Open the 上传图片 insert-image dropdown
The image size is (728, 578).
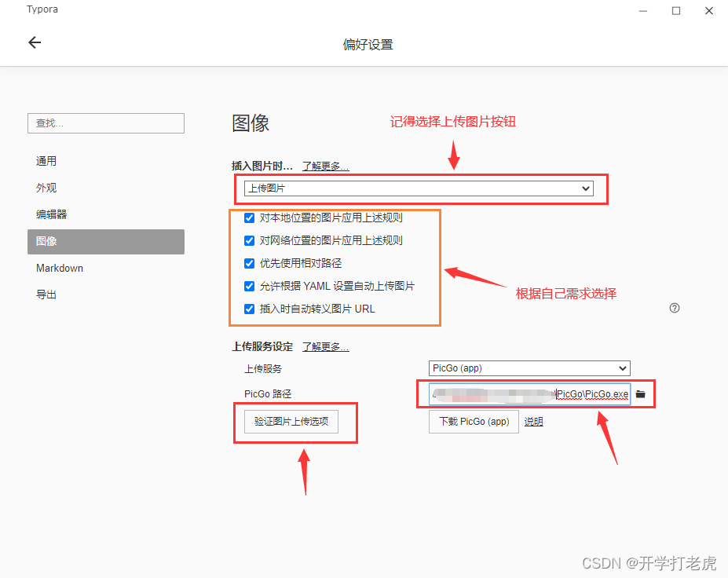pos(419,188)
